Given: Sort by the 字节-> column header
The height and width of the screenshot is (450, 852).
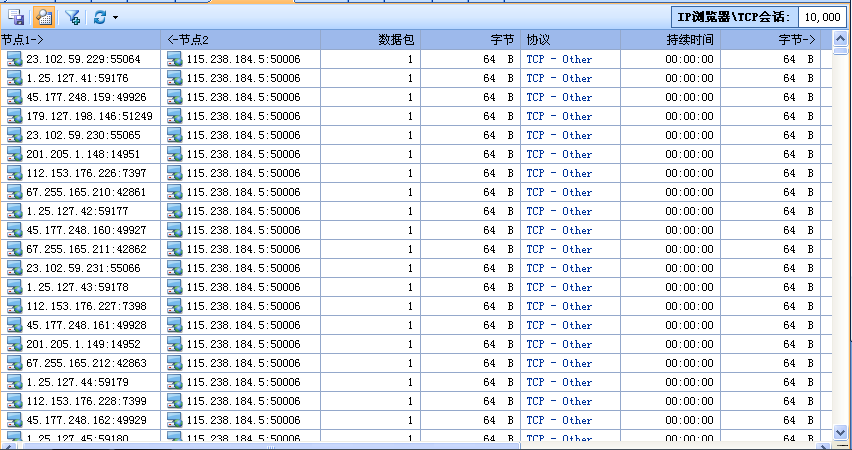Looking at the screenshot, I should click(x=770, y=40).
